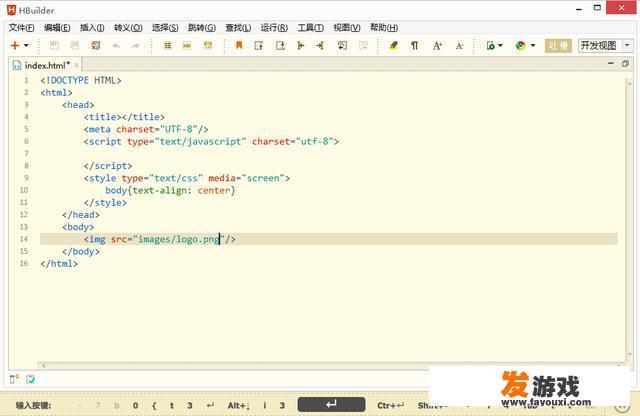This screenshot has width=640, height=416.
Task: Click the HBuilder logo in the title bar
Action: point(11,10)
